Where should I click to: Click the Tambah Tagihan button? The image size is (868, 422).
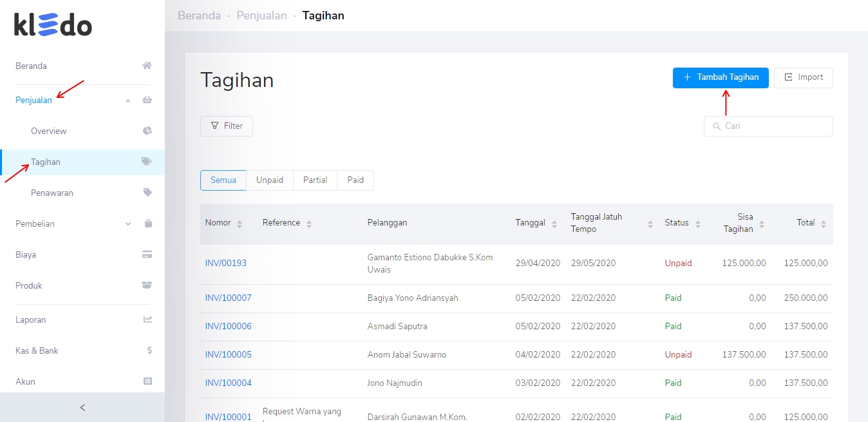(x=720, y=77)
